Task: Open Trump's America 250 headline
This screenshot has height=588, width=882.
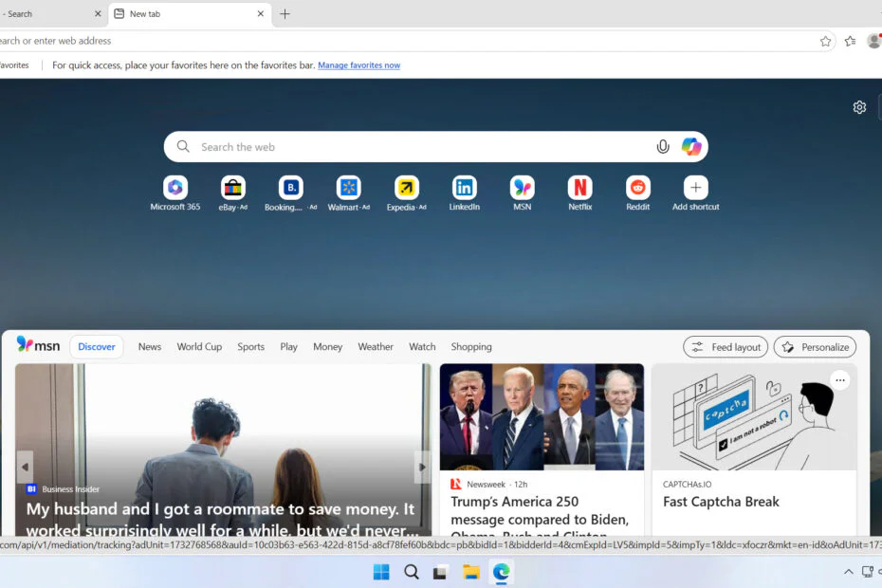Action: 540,518
